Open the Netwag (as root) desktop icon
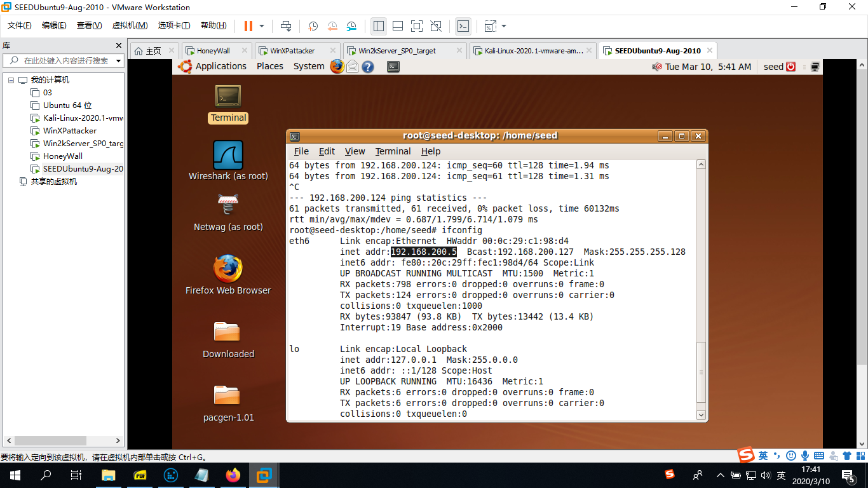 (228, 212)
